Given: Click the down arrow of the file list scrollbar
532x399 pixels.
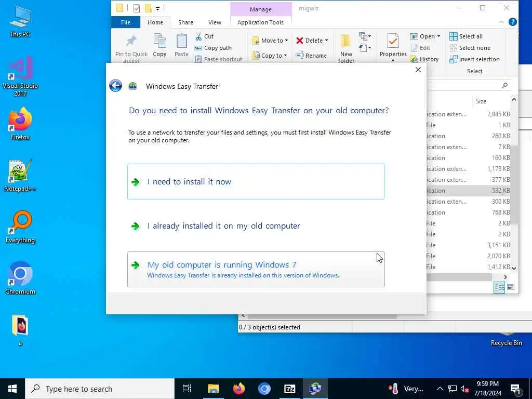Looking at the screenshot, I should [x=514, y=268].
